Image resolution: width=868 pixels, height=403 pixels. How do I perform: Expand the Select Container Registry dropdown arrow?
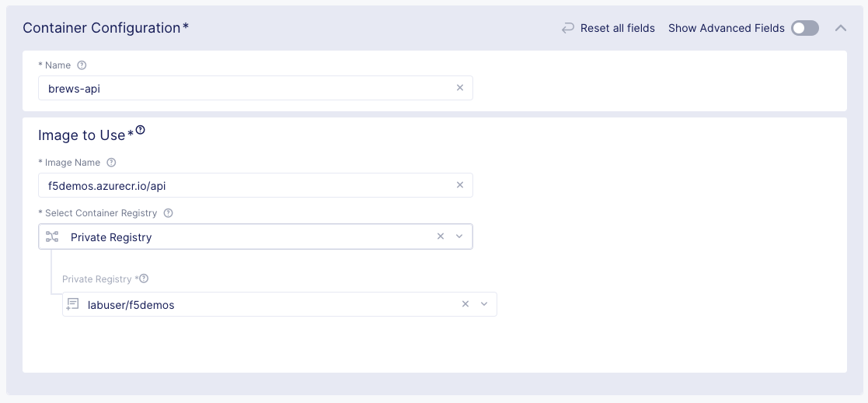coord(459,237)
